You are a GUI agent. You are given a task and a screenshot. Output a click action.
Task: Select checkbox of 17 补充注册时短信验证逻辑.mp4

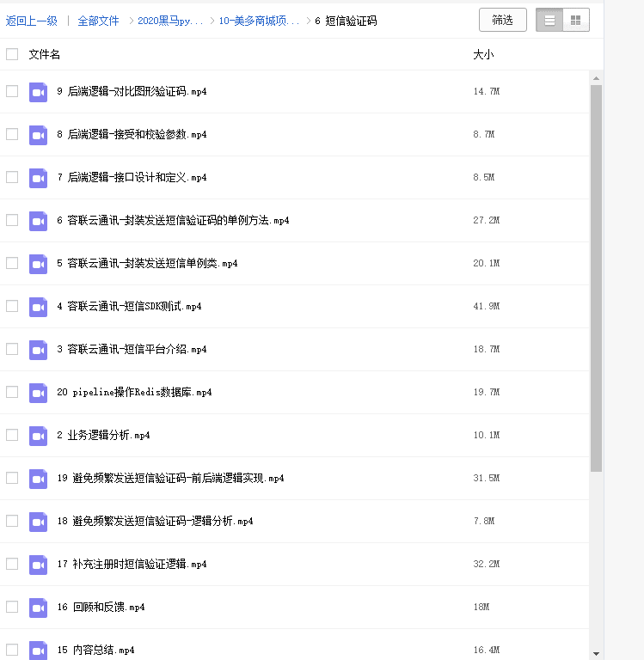click(x=12, y=564)
